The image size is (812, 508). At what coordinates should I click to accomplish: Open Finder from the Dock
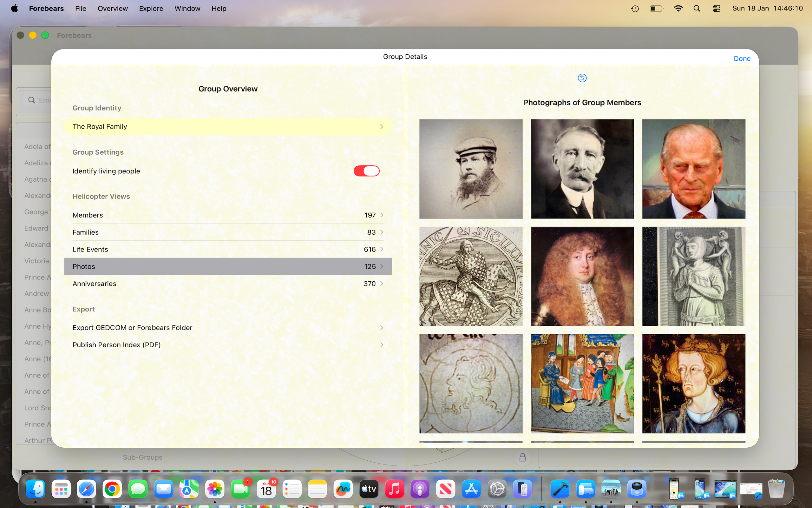(36, 489)
